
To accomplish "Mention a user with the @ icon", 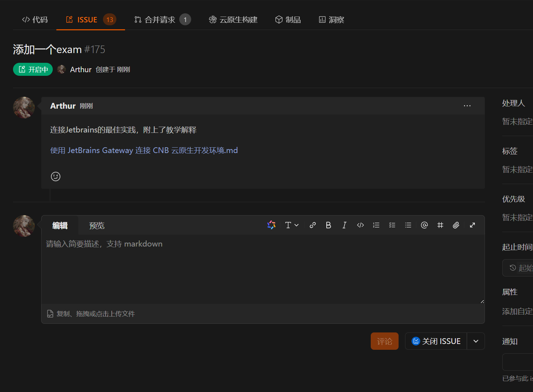I will coord(424,225).
